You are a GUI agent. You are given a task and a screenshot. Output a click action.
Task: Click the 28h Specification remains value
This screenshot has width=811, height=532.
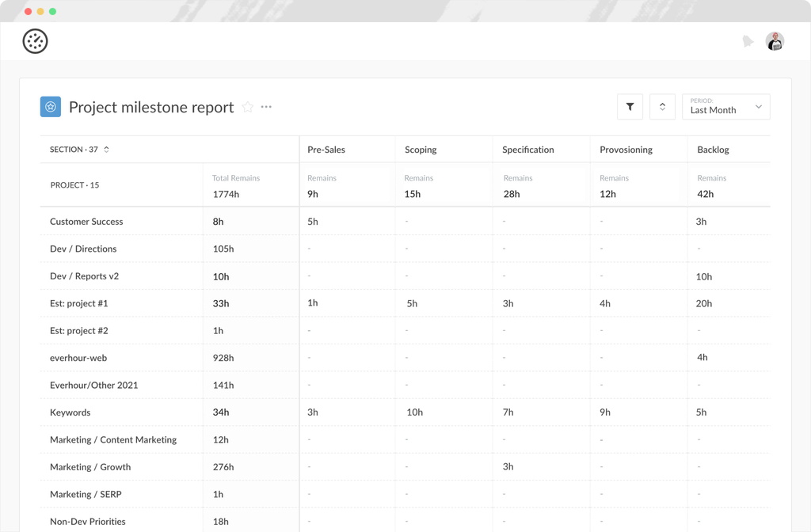point(510,192)
